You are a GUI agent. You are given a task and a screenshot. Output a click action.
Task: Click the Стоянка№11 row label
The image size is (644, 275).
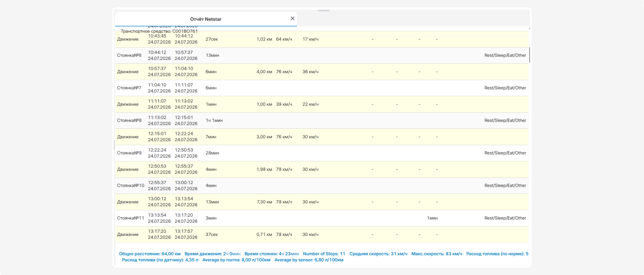tap(131, 218)
